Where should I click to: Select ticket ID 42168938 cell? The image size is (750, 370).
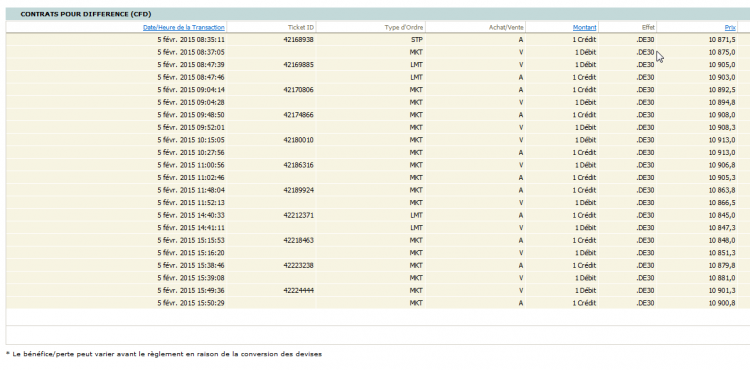[x=298, y=40]
